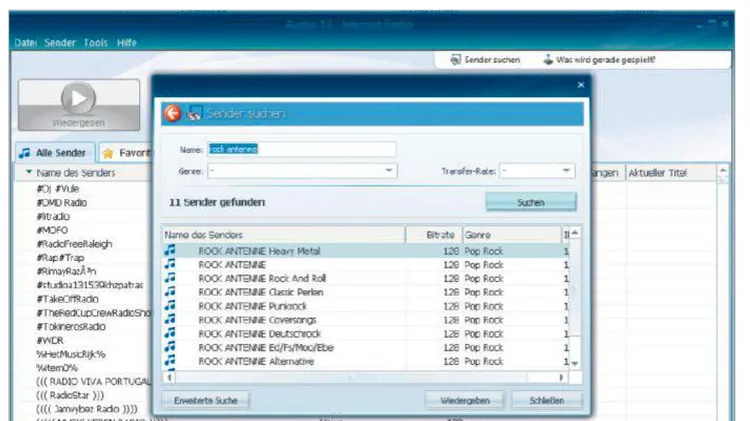Select #Dj #Vule in main list

tap(57, 188)
